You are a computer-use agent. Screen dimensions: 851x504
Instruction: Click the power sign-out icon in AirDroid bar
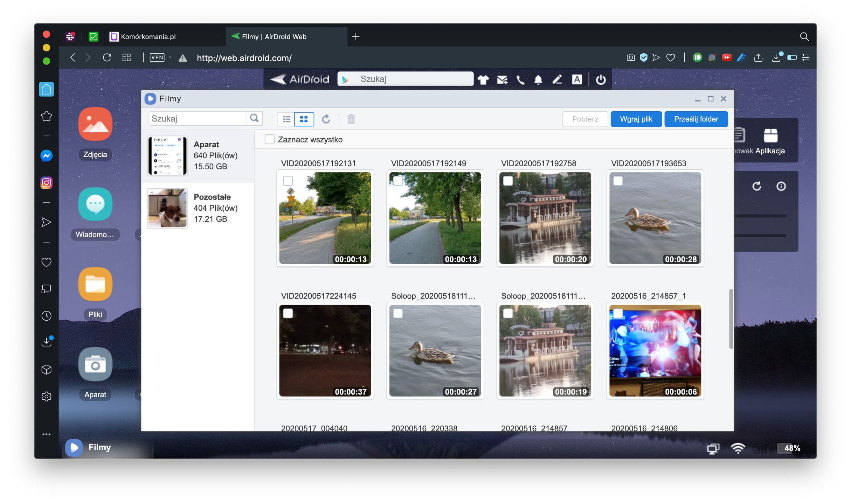point(601,80)
